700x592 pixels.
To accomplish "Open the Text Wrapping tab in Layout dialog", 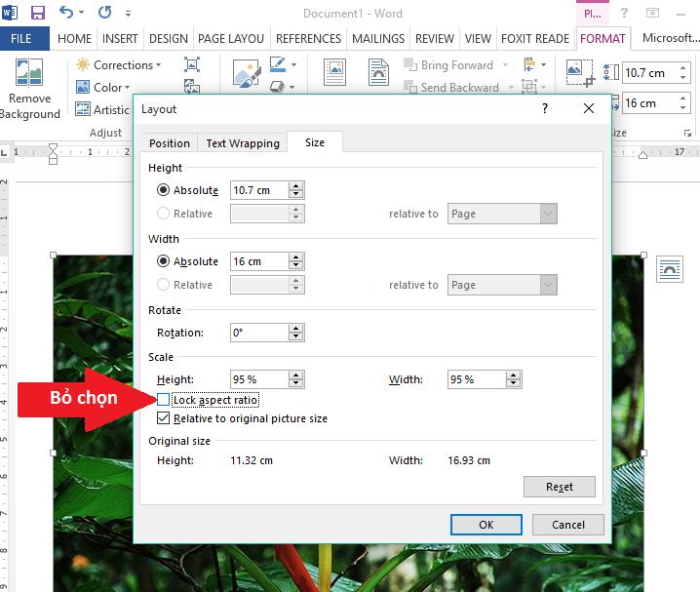I will (243, 143).
